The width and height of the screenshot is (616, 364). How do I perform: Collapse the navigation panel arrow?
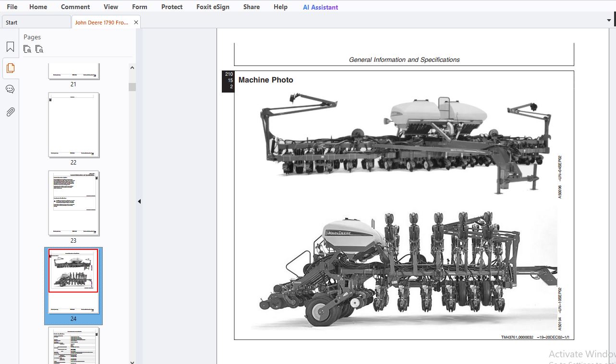point(139,201)
